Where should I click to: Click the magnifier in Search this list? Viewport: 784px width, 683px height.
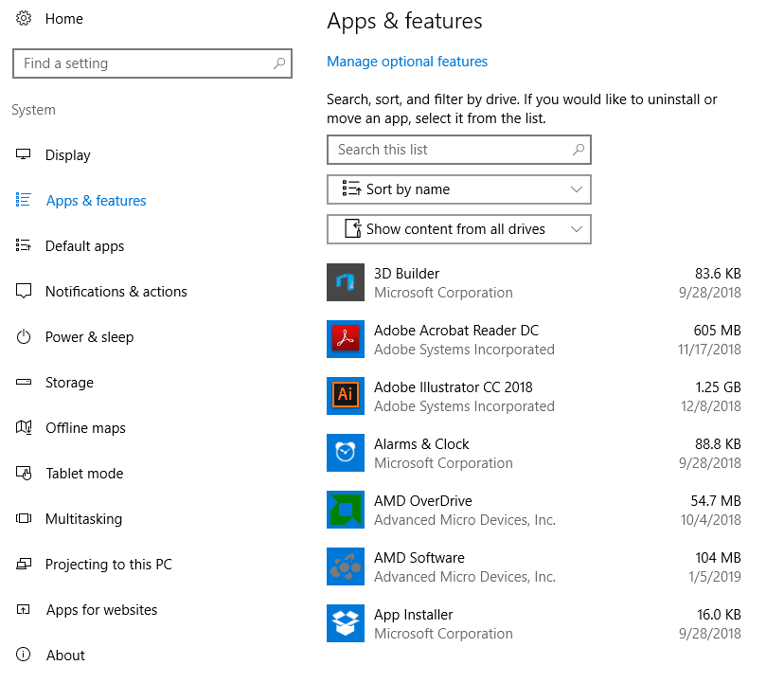(579, 149)
